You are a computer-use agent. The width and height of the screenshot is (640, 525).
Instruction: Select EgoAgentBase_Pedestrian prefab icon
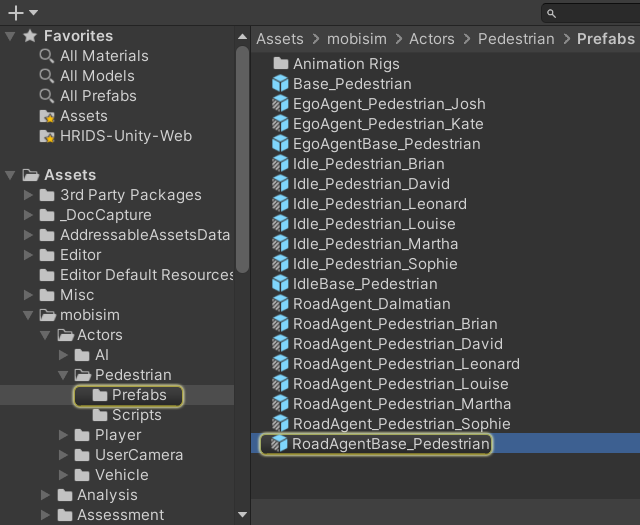pos(280,144)
